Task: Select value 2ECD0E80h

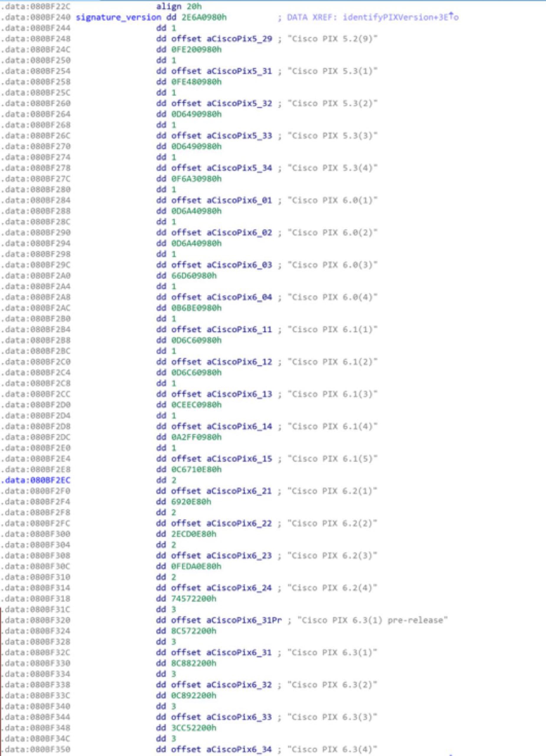Action: (194, 534)
